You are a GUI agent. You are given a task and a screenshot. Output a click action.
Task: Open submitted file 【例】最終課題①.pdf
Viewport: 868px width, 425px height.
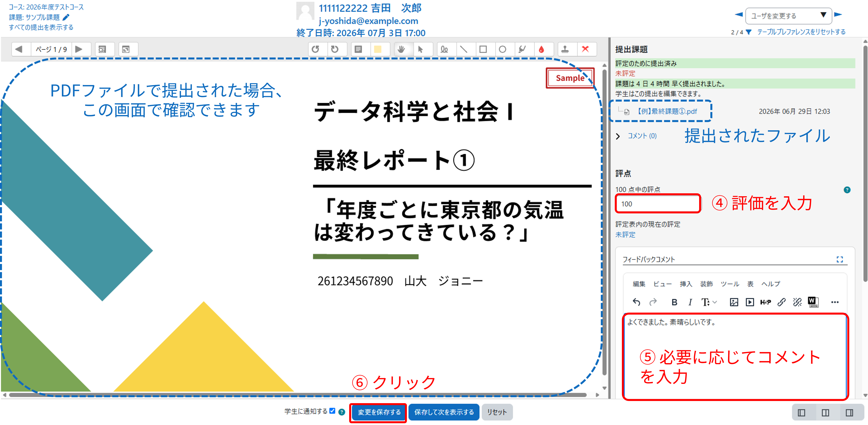coord(667,111)
